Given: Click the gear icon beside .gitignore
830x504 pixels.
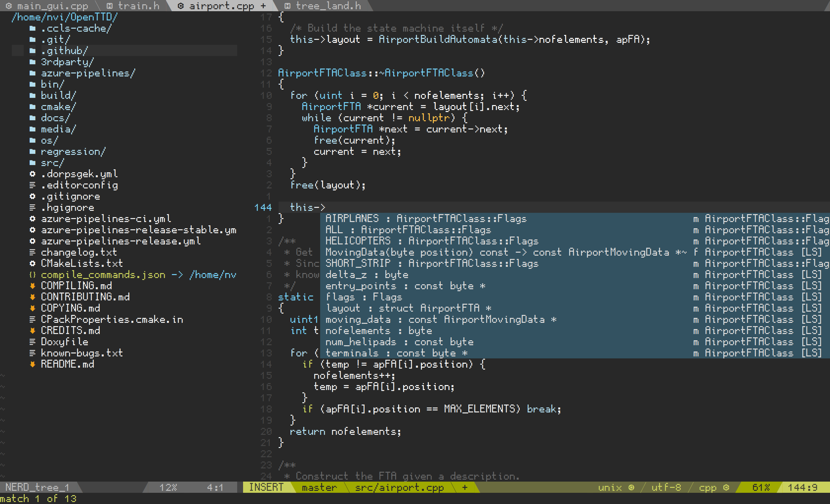Looking at the screenshot, I should pyautogui.click(x=32, y=196).
